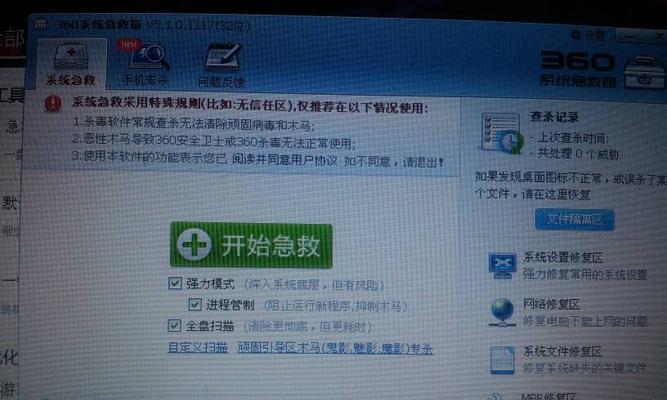Click the text 共处理 0 个威胁
The image size is (667, 400).
578,154
